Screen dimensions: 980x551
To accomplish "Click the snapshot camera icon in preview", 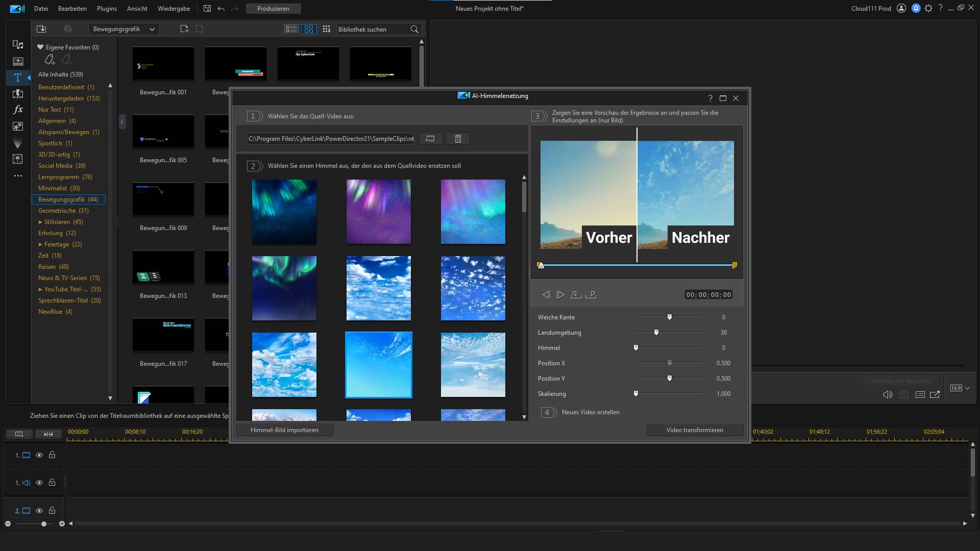I will click(x=903, y=394).
